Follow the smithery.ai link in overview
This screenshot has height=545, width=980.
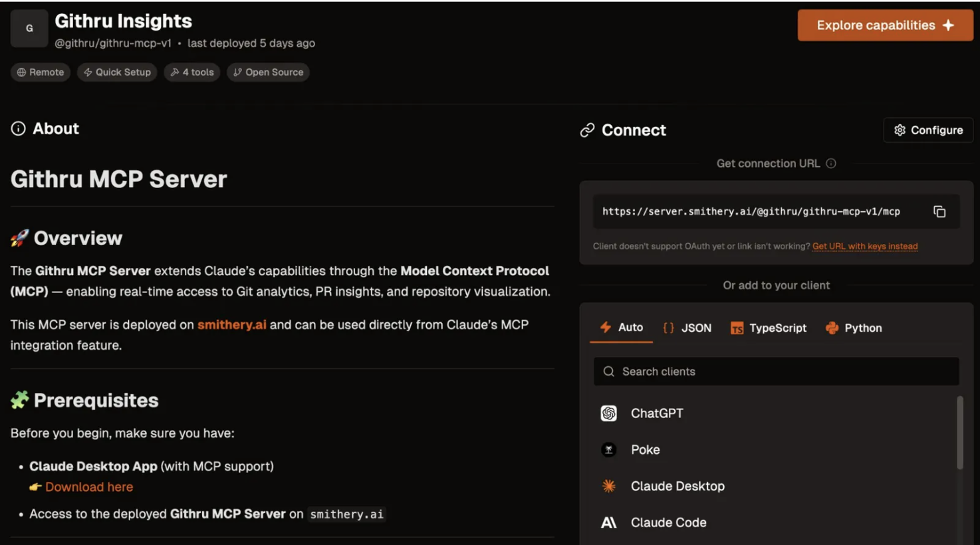[x=231, y=325]
